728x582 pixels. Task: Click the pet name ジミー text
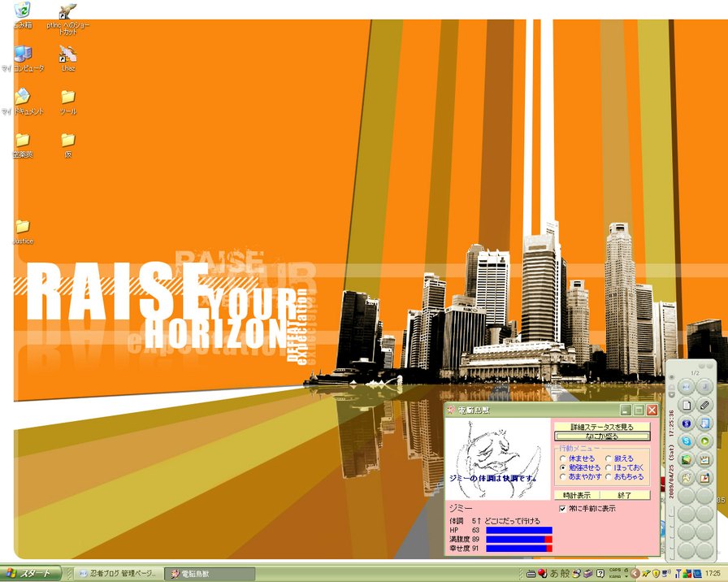pos(461,509)
